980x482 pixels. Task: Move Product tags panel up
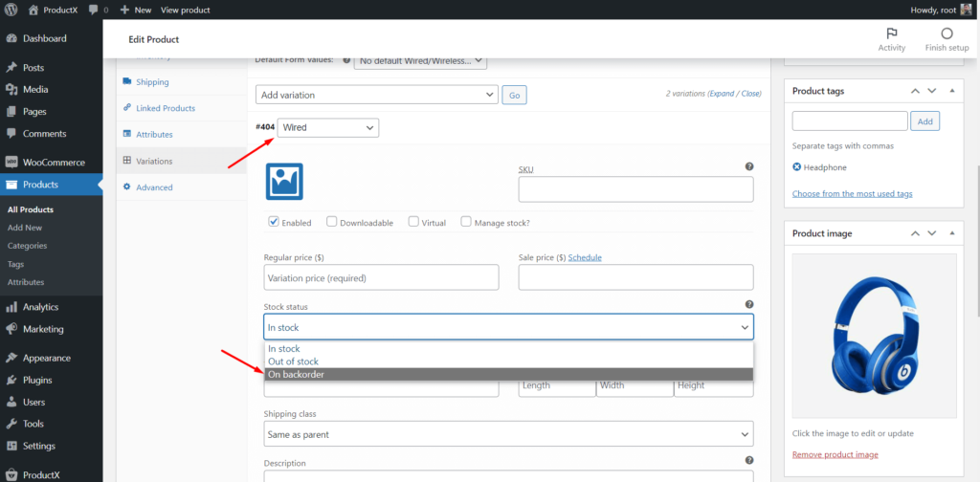coord(916,91)
